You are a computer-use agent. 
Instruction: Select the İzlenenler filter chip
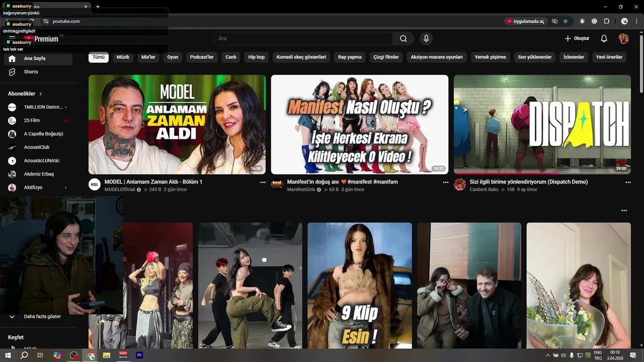click(x=574, y=57)
